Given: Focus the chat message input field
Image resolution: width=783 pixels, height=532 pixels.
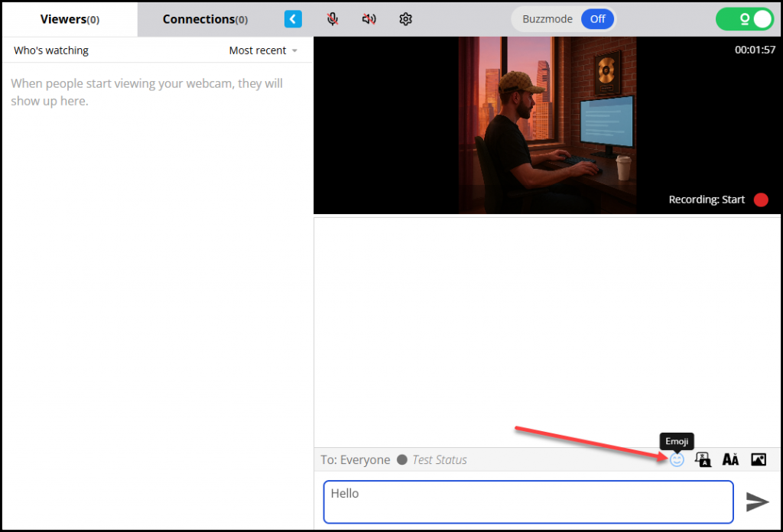Looking at the screenshot, I should tap(528, 502).
